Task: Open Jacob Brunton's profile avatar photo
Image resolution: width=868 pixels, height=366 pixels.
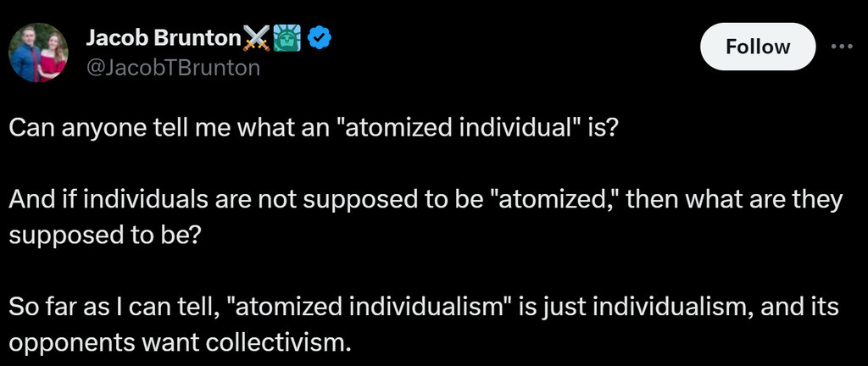Action: (x=38, y=53)
